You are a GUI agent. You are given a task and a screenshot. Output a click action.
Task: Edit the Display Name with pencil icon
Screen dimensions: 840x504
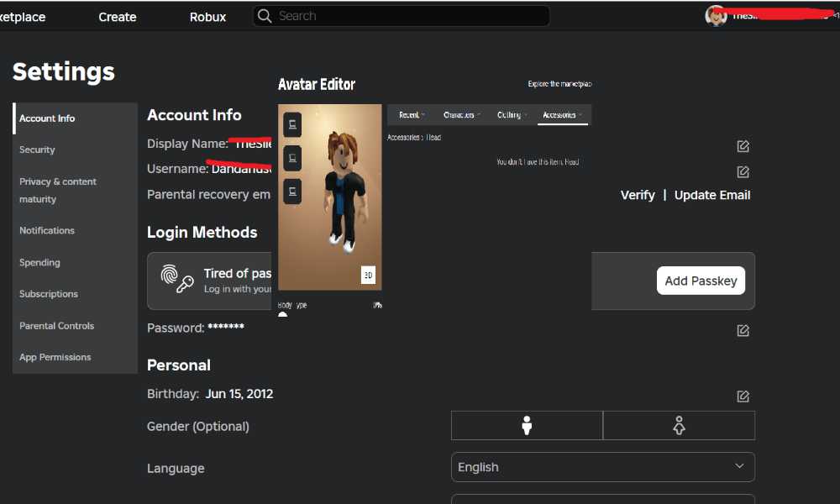[x=743, y=146]
